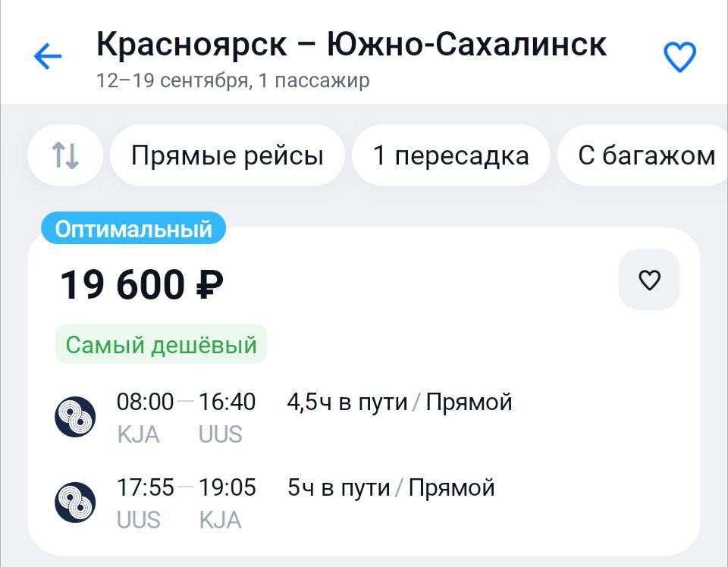Tap the KJA departure code of the outbound flight
The width and height of the screenshot is (728, 567).
pos(138,434)
